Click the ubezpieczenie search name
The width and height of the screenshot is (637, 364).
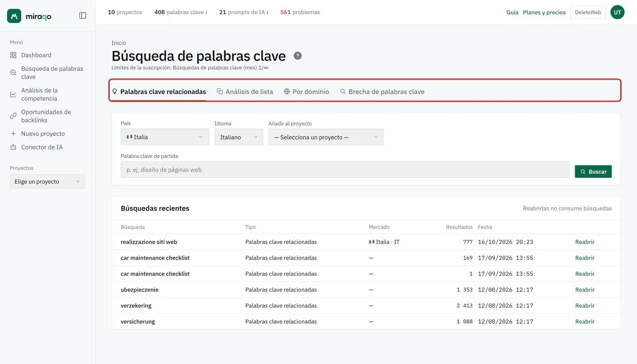point(139,290)
